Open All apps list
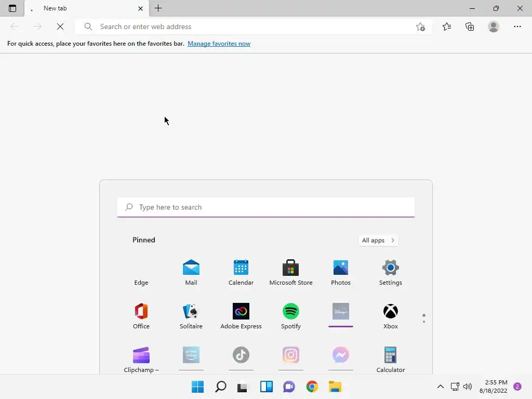Viewport: 532px width, 399px height. [x=378, y=240]
